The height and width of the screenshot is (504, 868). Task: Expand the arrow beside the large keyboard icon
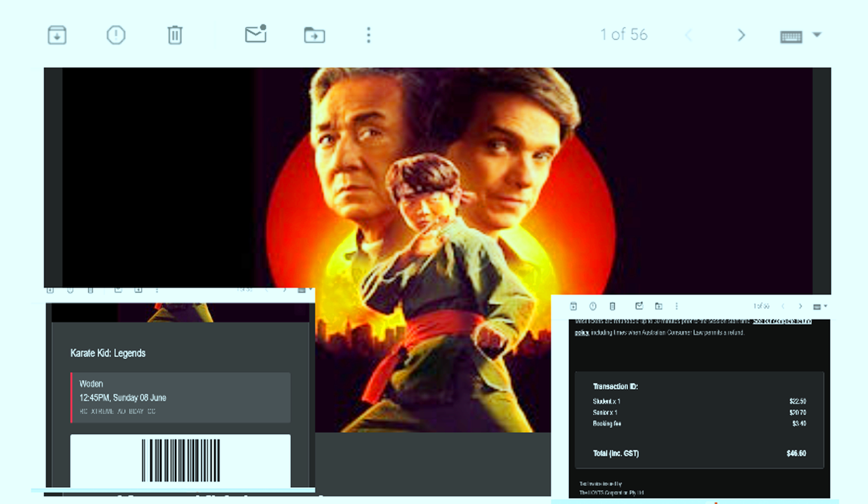(816, 35)
